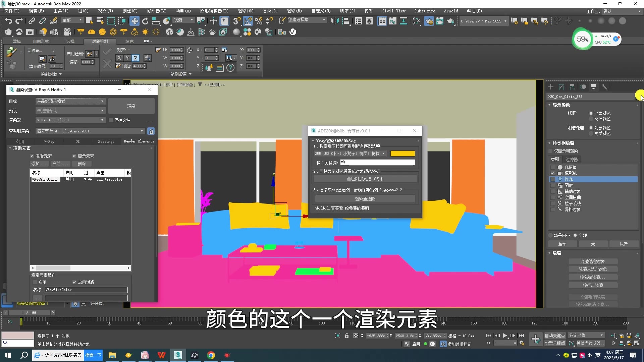The height and width of the screenshot is (362, 644).
Task: Open the 渲染器 dropdown showing V-Ray 6 Hotfix 1
Action: pos(70,120)
